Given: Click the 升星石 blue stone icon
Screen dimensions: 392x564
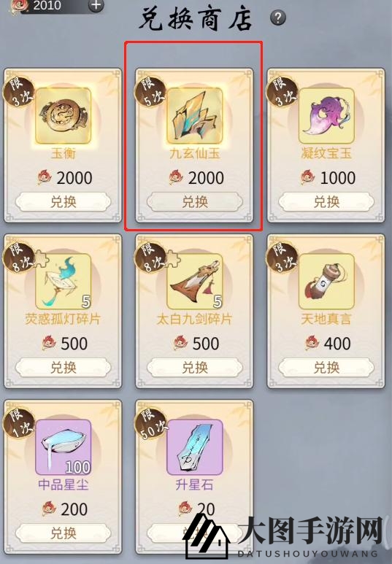Looking at the screenshot, I should click(x=195, y=447).
